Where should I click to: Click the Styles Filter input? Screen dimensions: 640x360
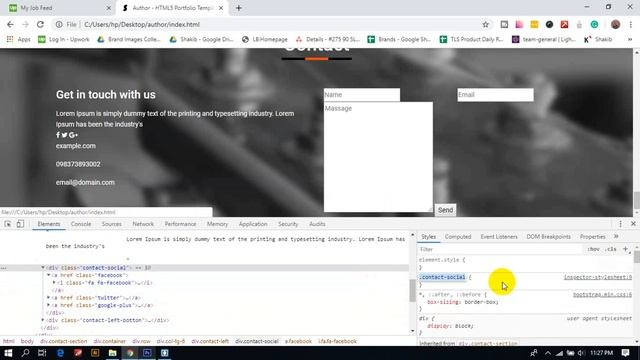pos(500,249)
